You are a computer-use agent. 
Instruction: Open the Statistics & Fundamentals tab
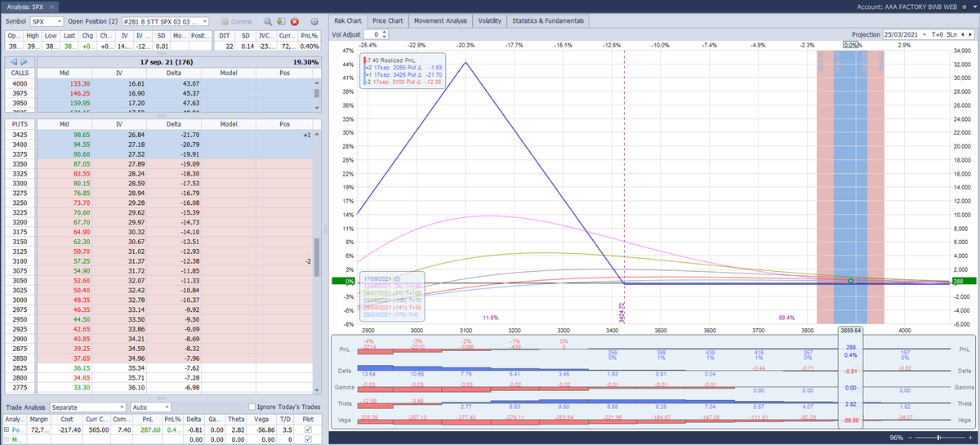click(548, 20)
